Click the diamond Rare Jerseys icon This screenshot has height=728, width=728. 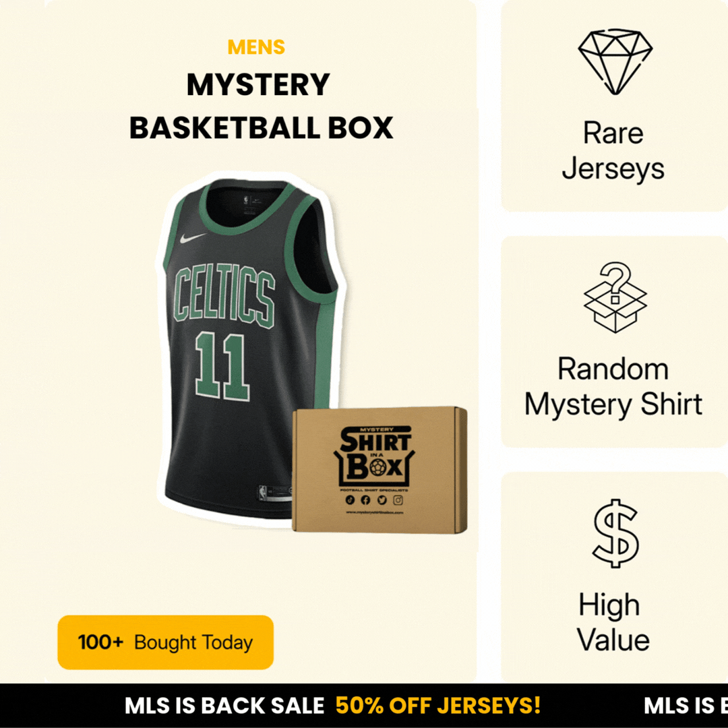tap(615, 62)
